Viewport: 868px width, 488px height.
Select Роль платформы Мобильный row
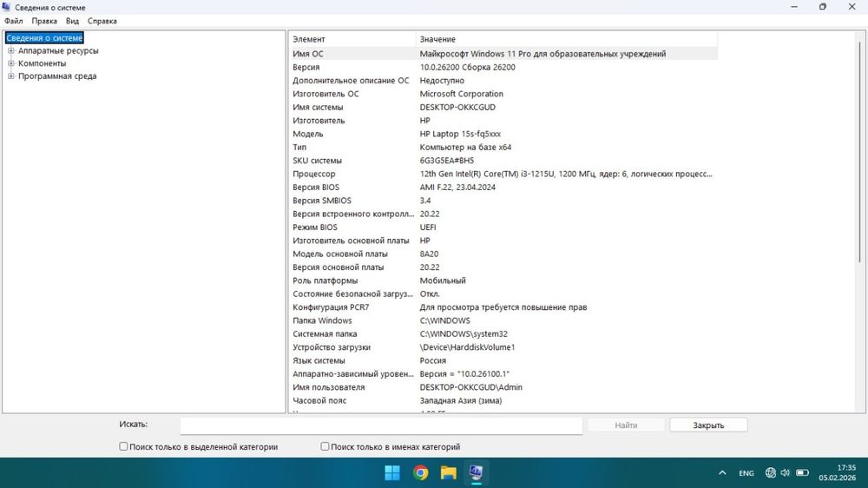click(x=503, y=280)
